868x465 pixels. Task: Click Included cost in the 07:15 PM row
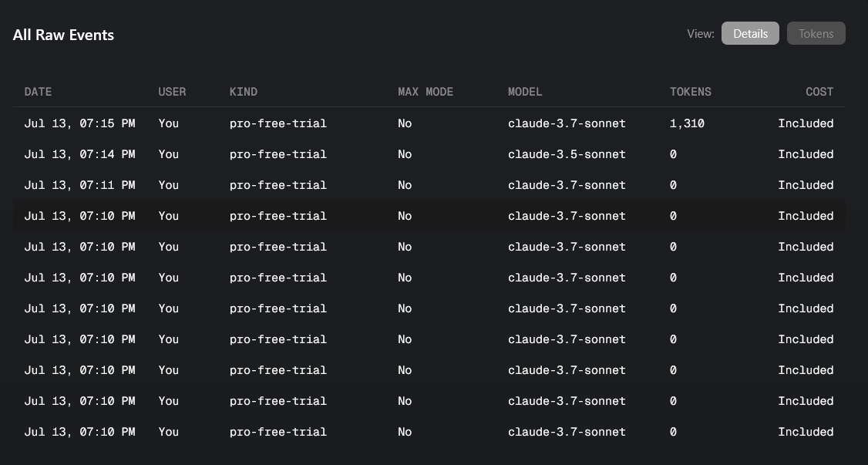point(806,123)
